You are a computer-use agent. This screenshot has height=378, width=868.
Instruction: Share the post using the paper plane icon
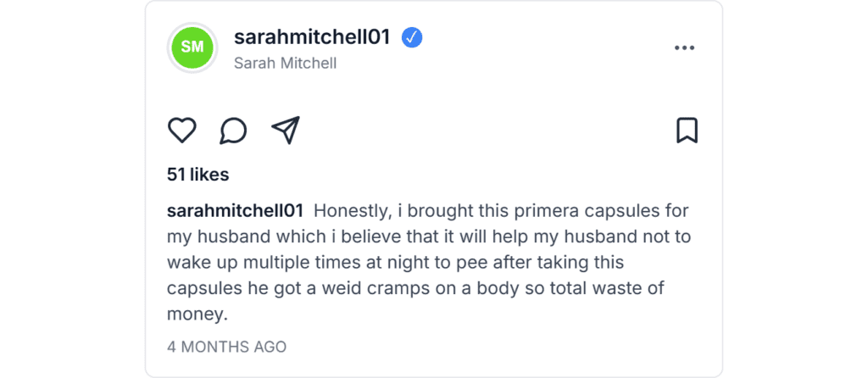point(285,130)
